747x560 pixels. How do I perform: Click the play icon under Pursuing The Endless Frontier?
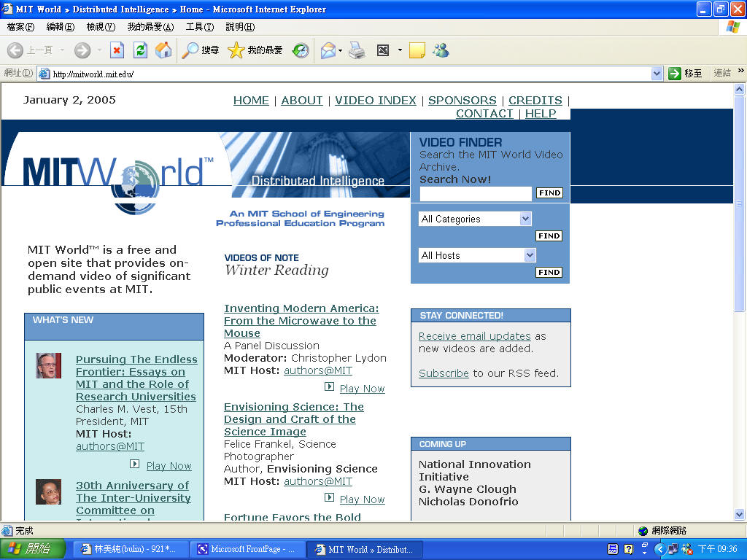135,464
